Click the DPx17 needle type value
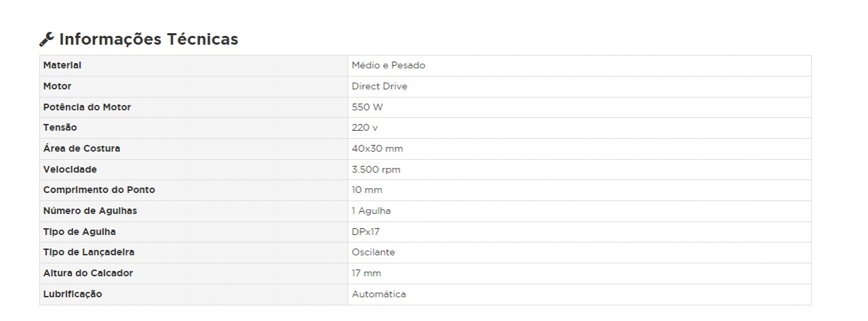 366,232
